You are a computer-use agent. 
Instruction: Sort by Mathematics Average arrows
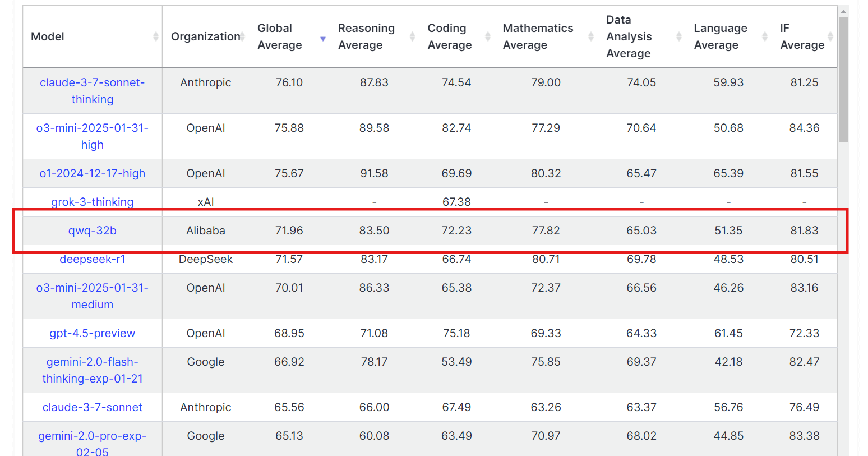point(591,36)
